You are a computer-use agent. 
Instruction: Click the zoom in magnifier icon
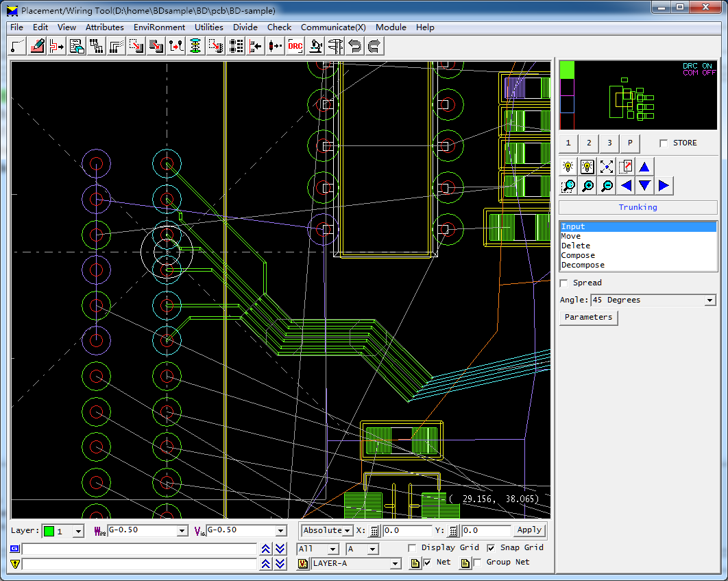click(587, 186)
